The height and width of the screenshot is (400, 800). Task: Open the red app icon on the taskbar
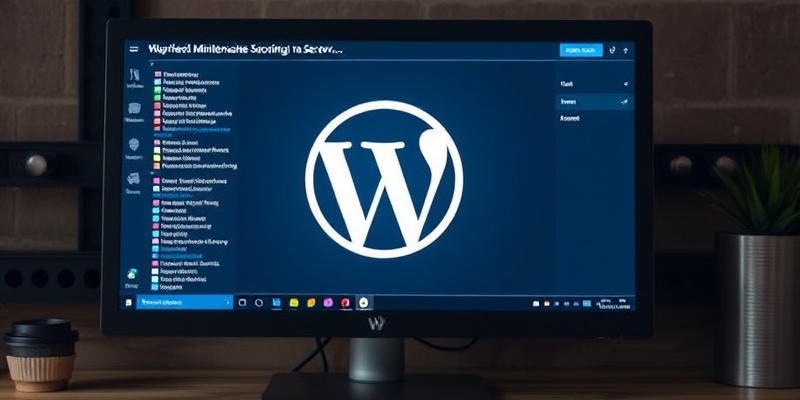[x=345, y=303]
